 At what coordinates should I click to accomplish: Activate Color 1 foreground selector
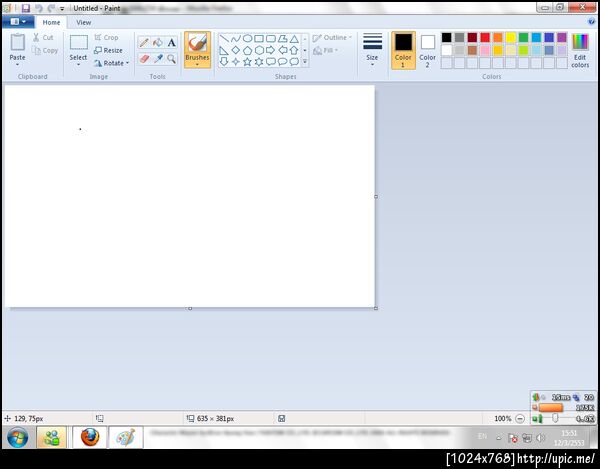coord(403,50)
